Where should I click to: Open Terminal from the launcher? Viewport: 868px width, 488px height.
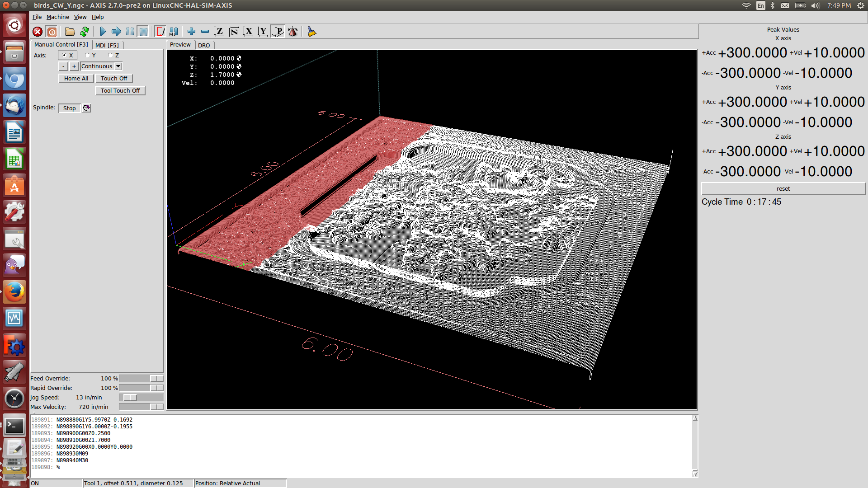[14, 425]
